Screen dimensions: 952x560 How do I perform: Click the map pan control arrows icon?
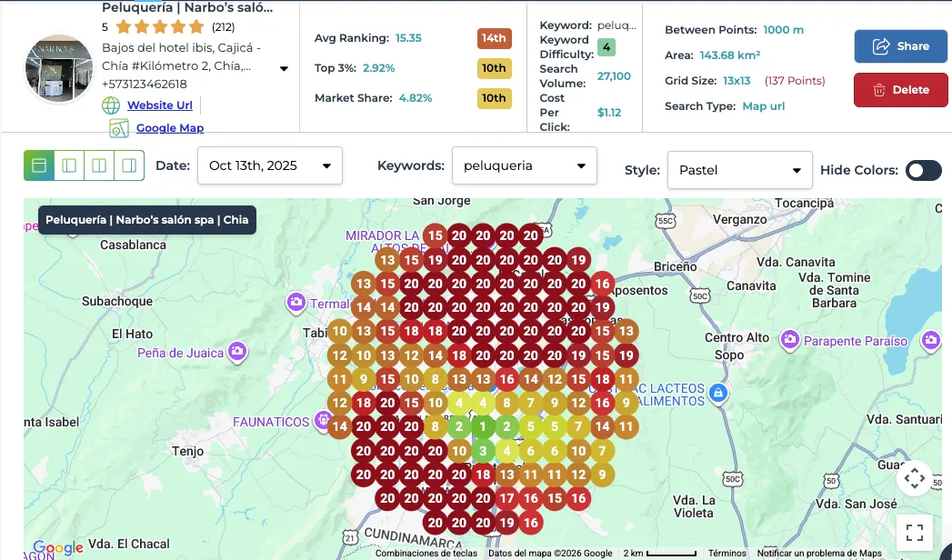coord(914,477)
